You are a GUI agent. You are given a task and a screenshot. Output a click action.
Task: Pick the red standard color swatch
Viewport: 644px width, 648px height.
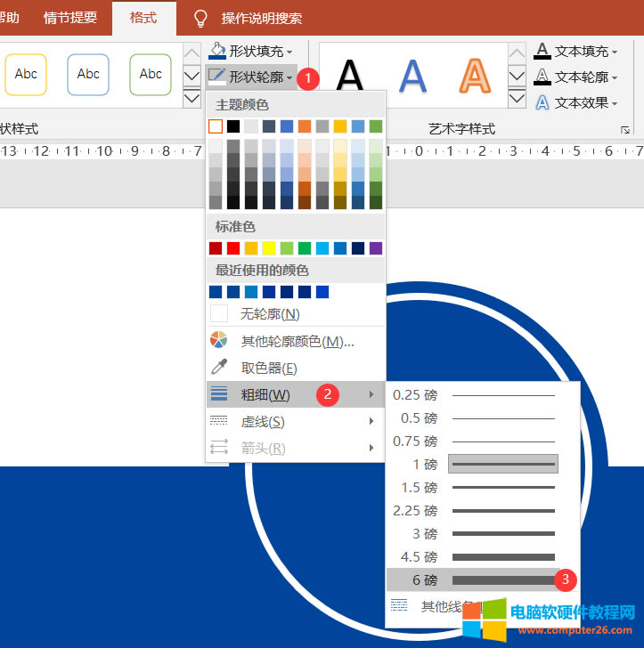pyautogui.click(x=233, y=247)
